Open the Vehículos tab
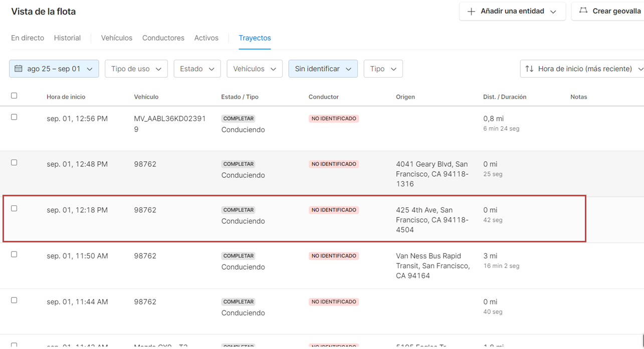The image size is (644, 349). (x=117, y=38)
